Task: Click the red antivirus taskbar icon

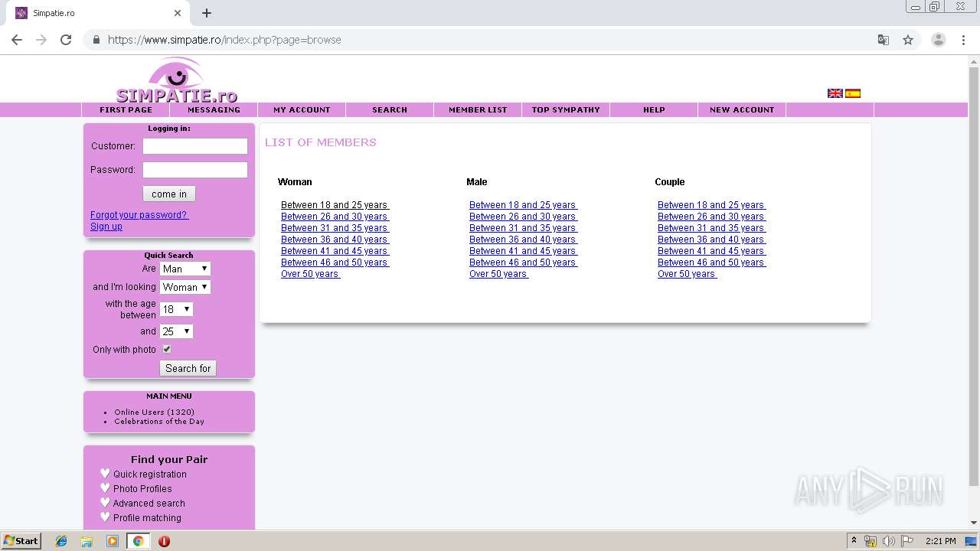Action: tap(164, 541)
